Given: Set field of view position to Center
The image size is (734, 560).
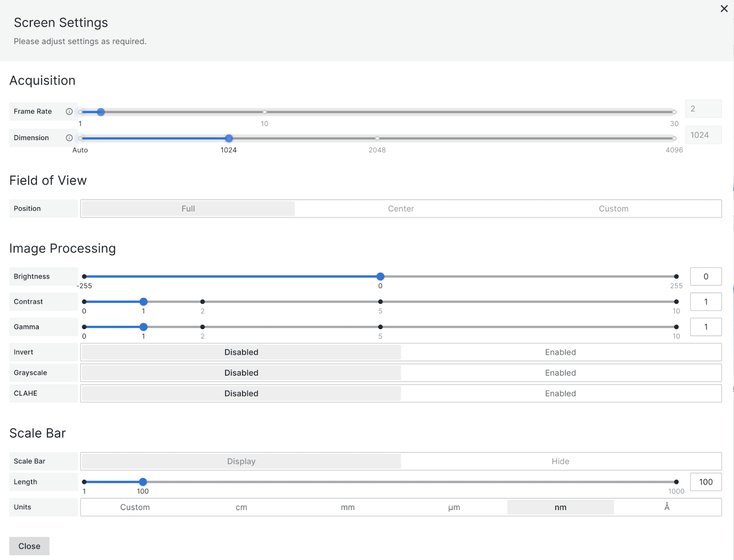Looking at the screenshot, I should (400, 209).
